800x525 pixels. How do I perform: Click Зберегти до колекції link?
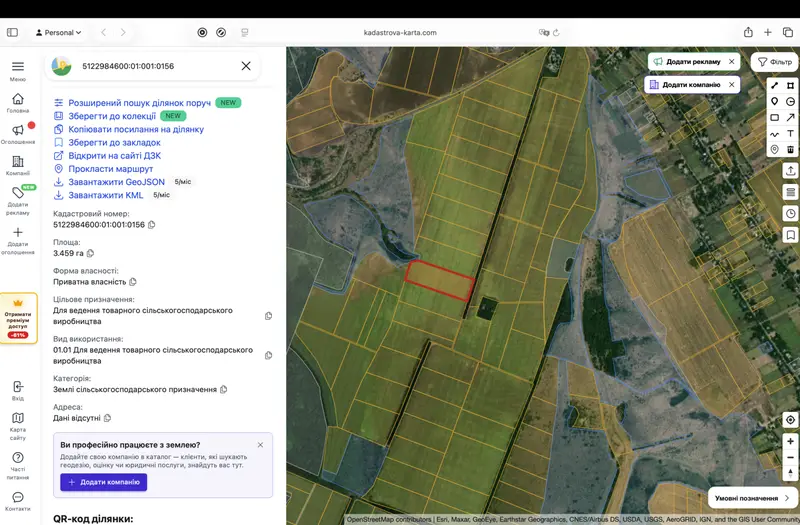pos(112,116)
